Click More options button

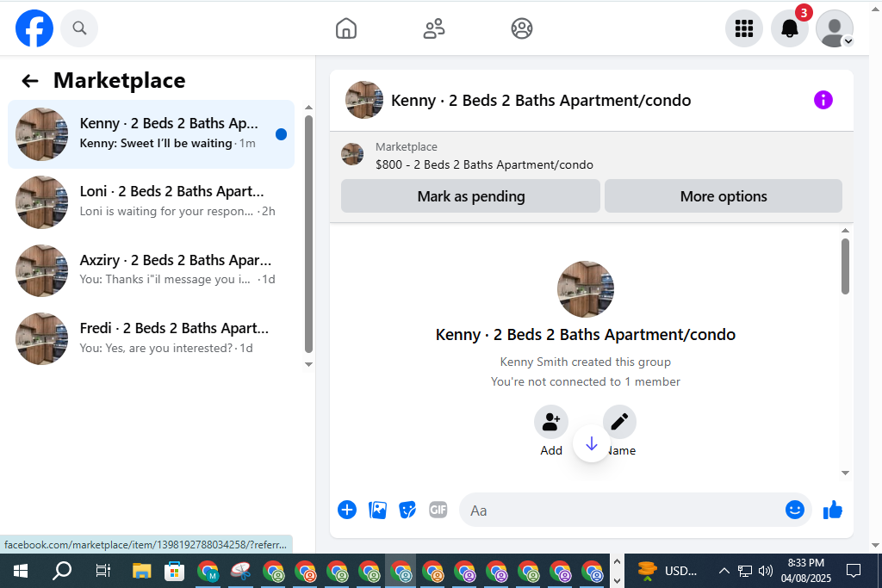(724, 196)
